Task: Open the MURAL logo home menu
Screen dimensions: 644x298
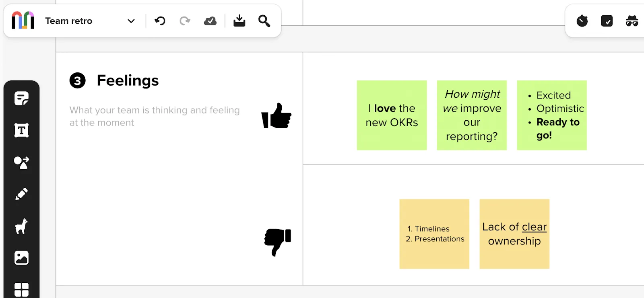Action: [23, 20]
